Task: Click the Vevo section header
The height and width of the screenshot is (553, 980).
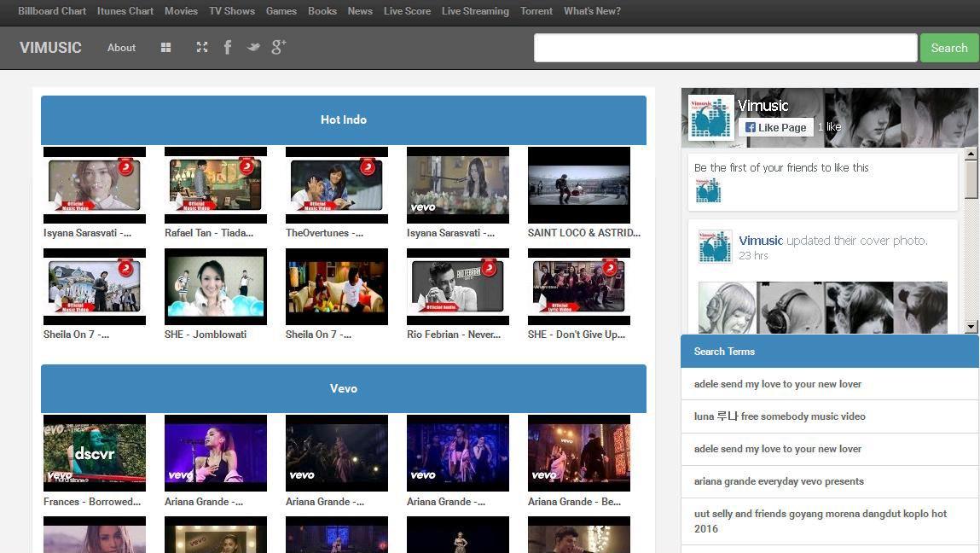Action: pos(344,388)
